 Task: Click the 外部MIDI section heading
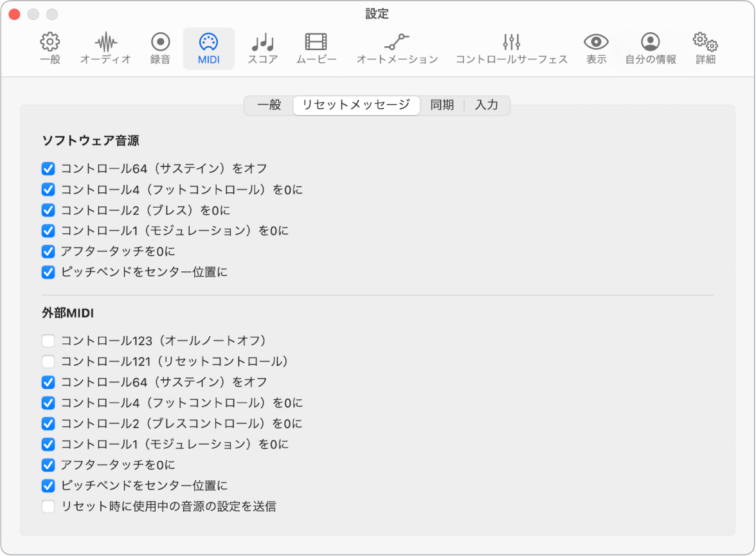[68, 314]
